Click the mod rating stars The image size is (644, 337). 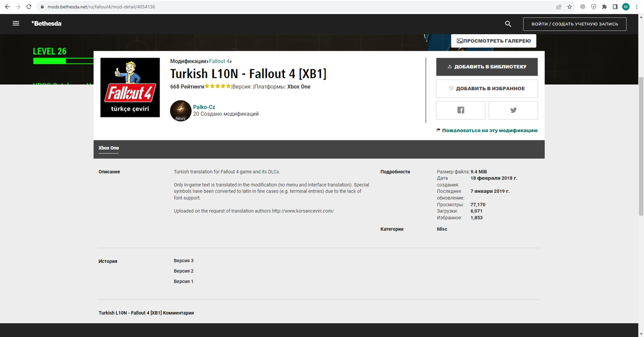[x=217, y=87]
